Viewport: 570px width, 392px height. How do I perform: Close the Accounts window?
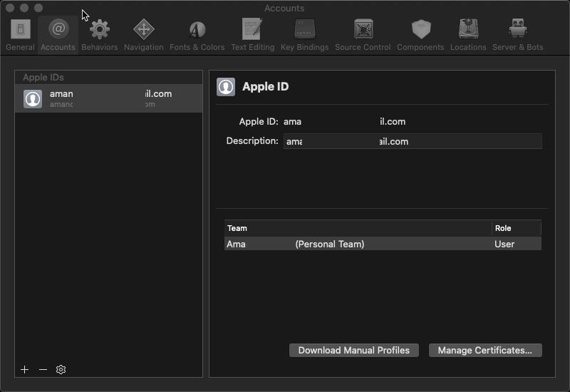coord(10,8)
